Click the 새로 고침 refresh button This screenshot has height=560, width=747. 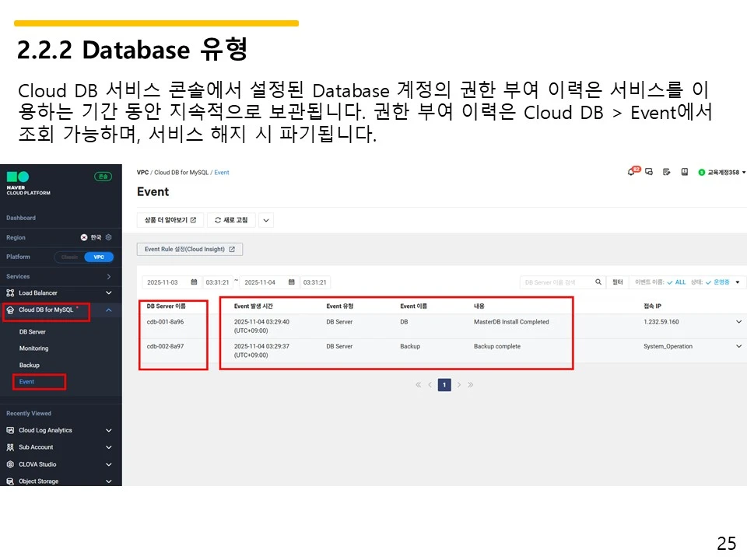pos(232,220)
